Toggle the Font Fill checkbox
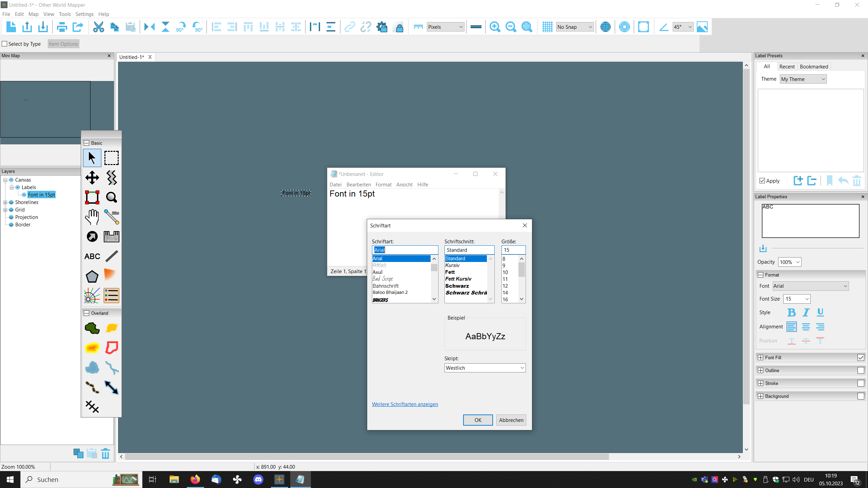The height and width of the screenshot is (488, 868). 860,357
